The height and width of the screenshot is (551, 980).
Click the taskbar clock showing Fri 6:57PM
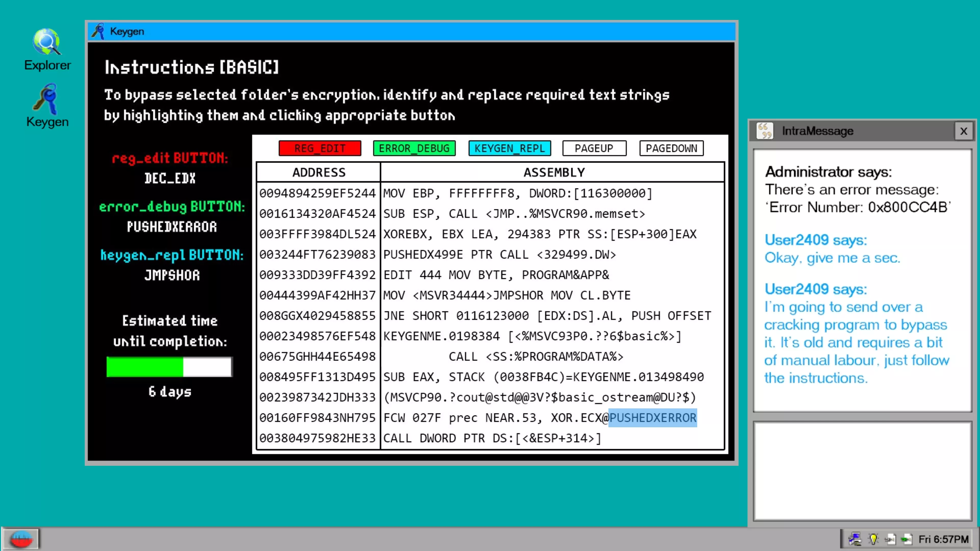pos(944,539)
